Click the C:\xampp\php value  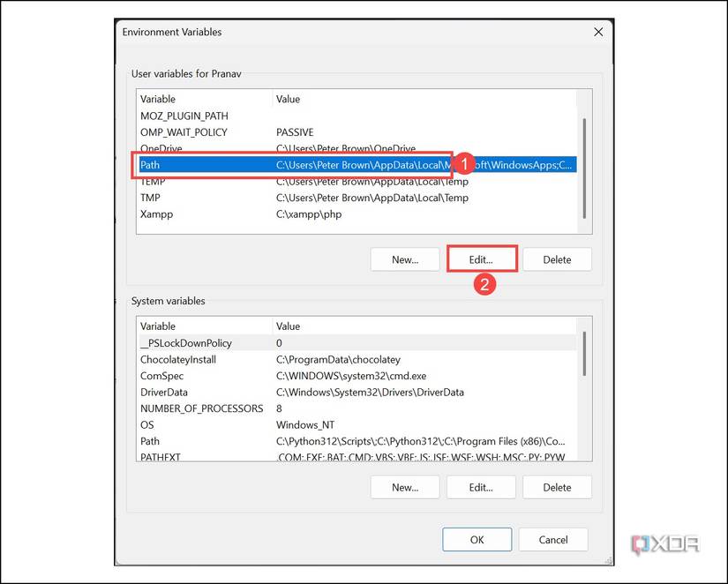pyautogui.click(x=309, y=214)
